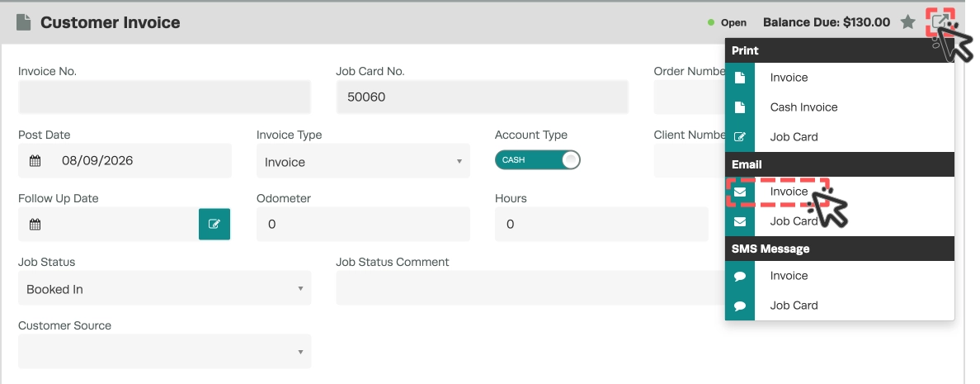
Task: Open Post Date calendar icon
Action: [35, 161]
